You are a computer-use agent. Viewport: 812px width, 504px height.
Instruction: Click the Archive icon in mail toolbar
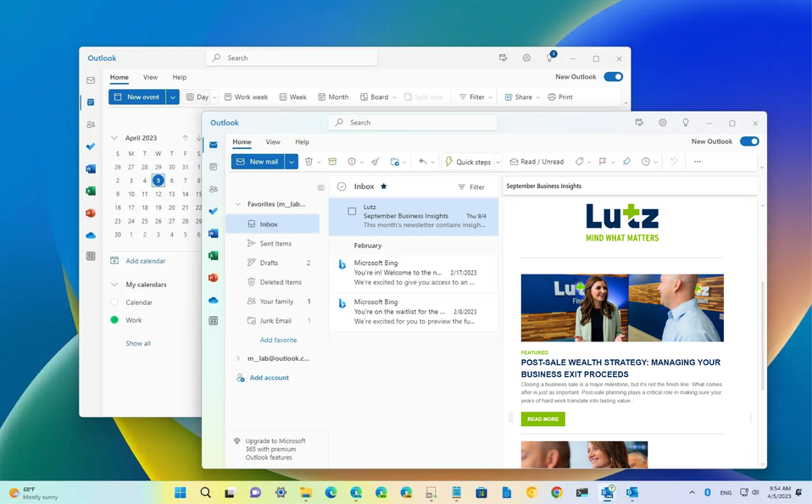point(332,162)
